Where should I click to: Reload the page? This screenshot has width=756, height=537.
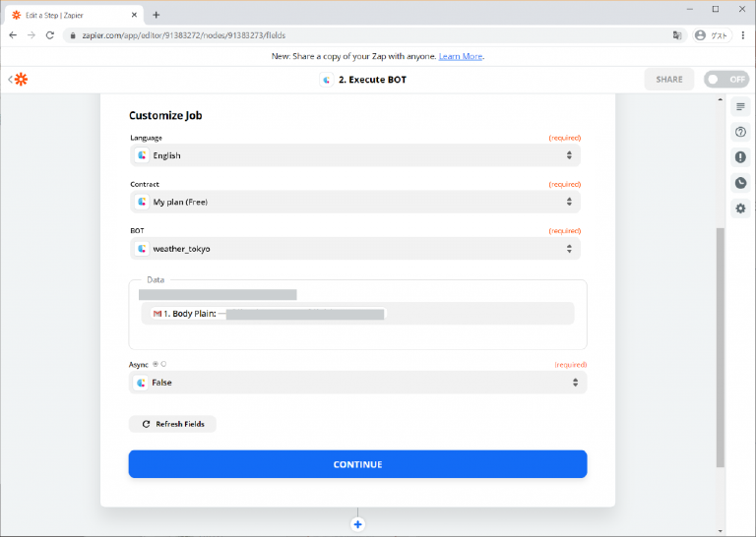[x=49, y=35]
